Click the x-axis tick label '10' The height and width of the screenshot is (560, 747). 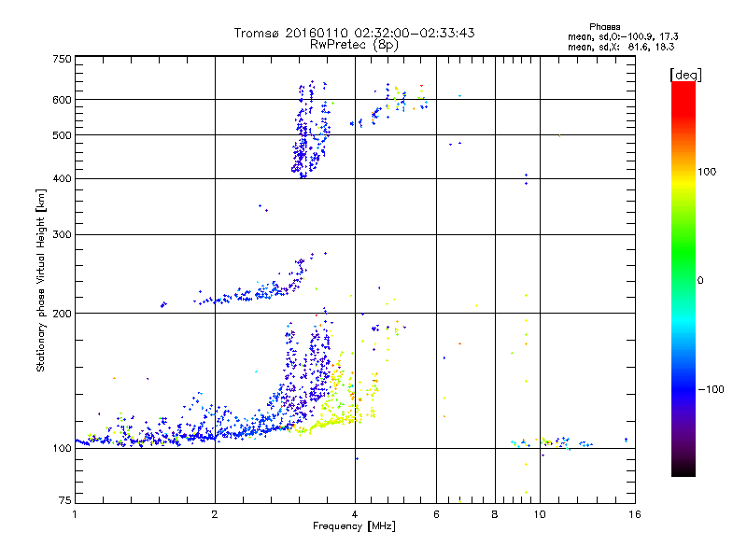(x=540, y=514)
